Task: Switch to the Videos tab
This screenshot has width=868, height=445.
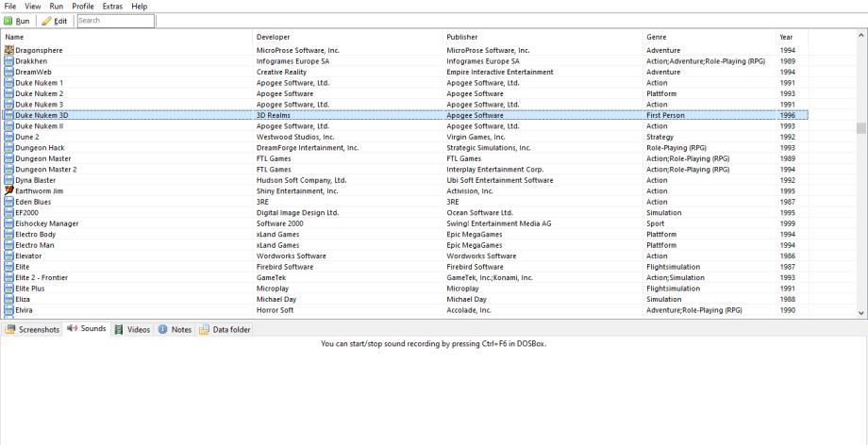Action: (x=132, y=329)
